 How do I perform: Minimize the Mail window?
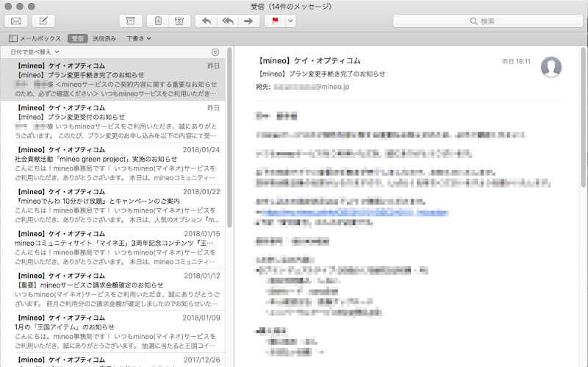tap(20, 7)
